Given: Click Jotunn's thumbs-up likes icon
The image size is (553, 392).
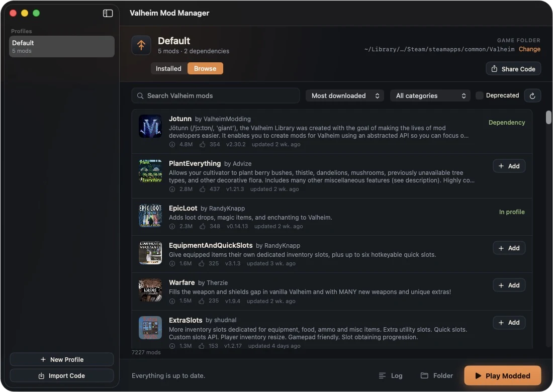Looking at the screenshot, I should (x=203, y=145).
